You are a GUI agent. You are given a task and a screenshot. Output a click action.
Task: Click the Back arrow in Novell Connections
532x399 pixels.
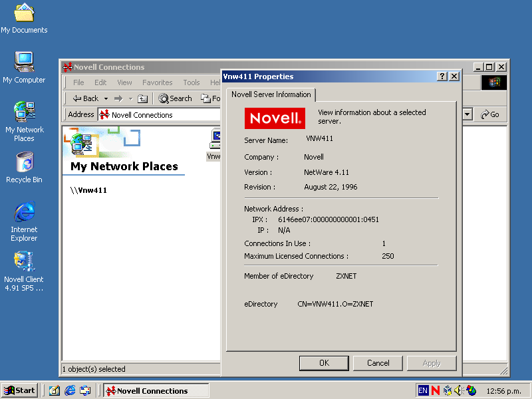pos(86,98)
